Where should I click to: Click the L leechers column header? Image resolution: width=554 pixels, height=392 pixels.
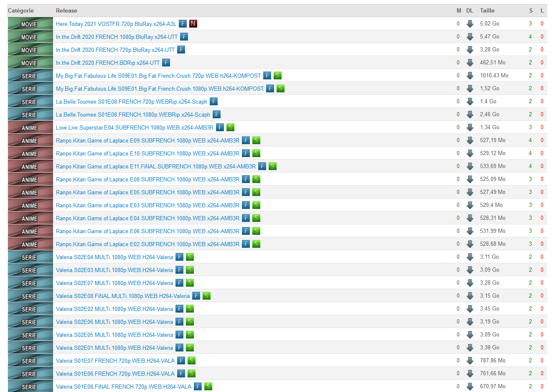(x=542, y=10)
